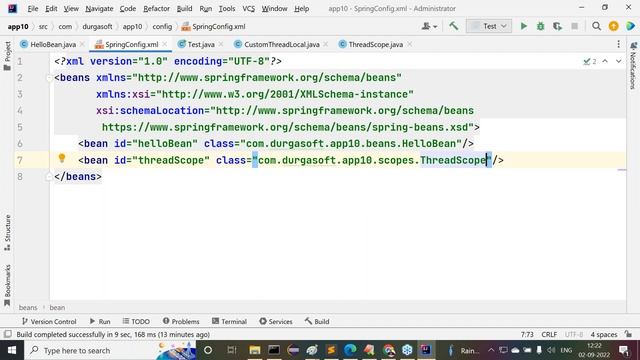
Task: Open the Run tool window
Action: pos(100,322)
